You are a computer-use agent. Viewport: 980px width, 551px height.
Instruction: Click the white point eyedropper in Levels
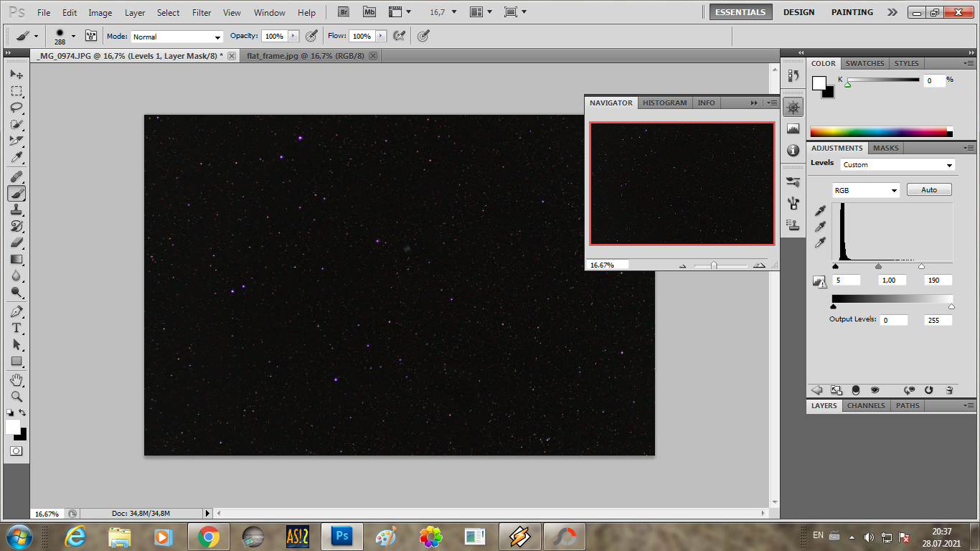pyautogui.click(x=821, y=243)
